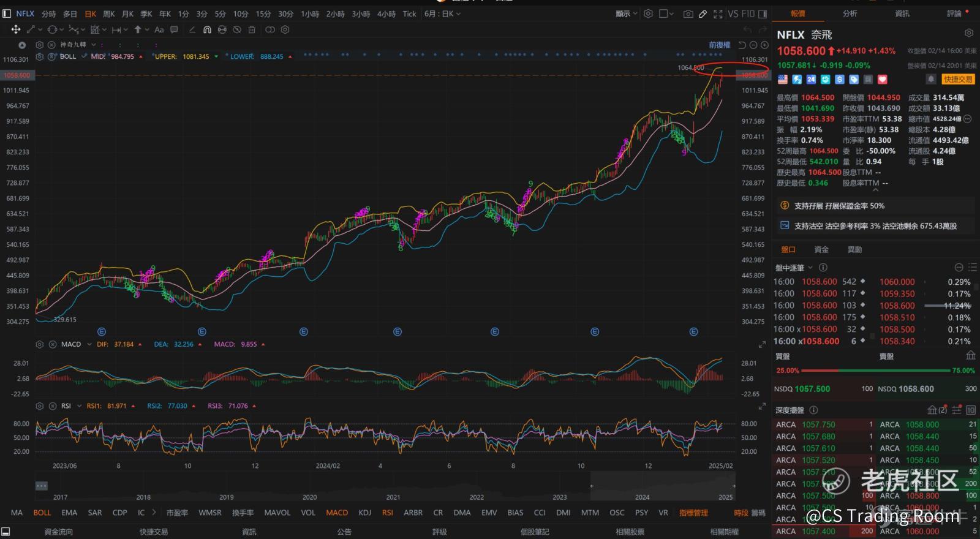Select the move/crosshair cursor tool

15,29
